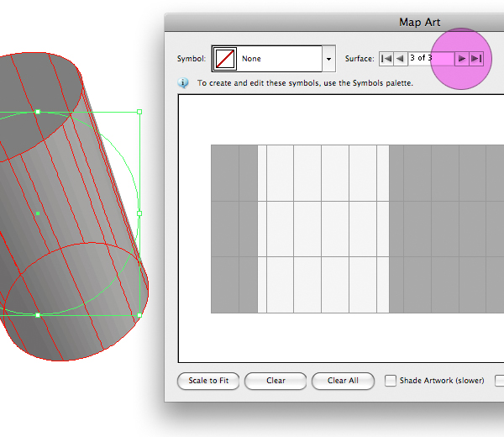The image size is (504, 437).
Task: Click the light visible surface area in preview
Action: (323, 229)
